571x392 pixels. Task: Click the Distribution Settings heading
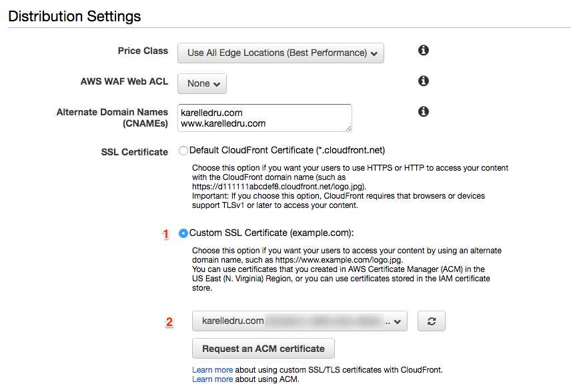(74, 16)
